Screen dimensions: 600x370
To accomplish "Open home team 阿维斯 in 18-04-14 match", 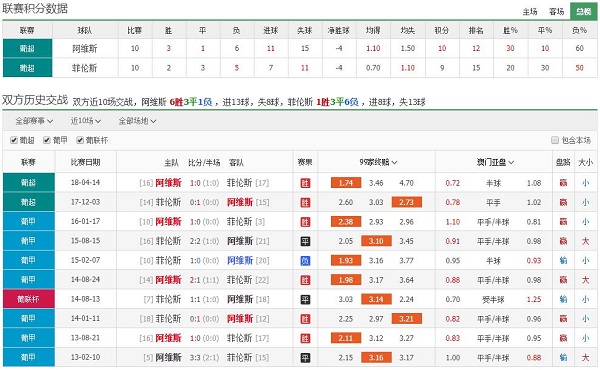I will coord(168,183).
